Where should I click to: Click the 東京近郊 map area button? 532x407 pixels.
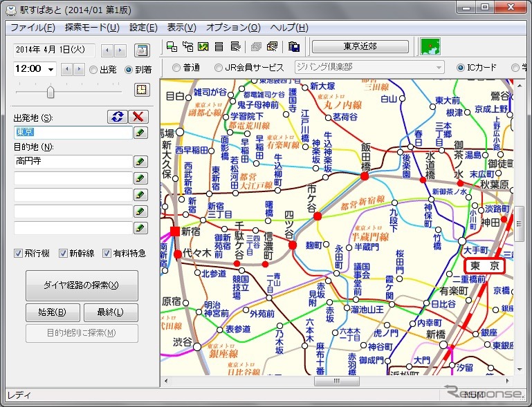(x=360, y=47)
